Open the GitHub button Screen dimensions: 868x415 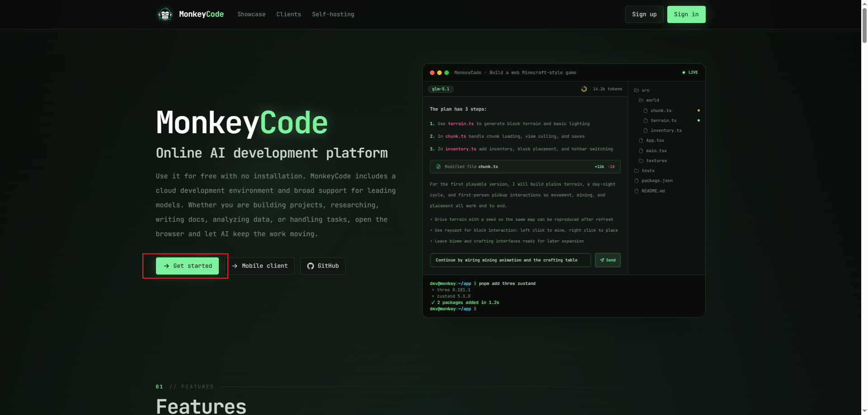323,266
